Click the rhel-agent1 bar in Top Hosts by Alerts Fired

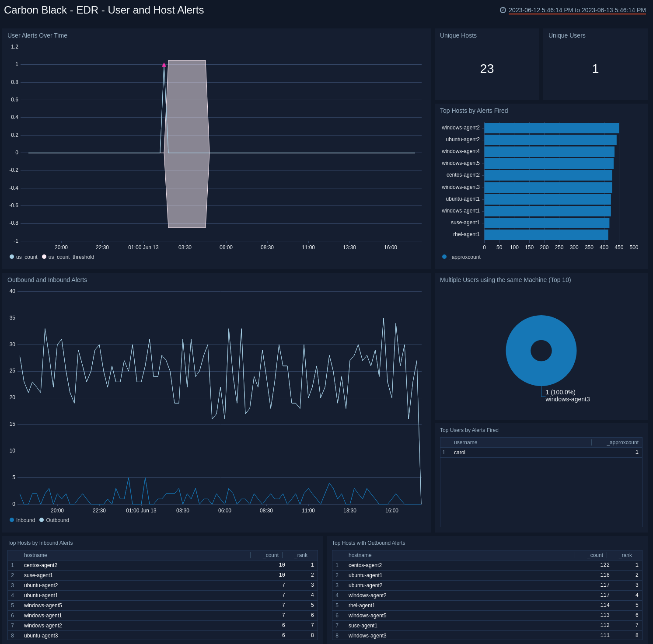(x=547, y=234)
